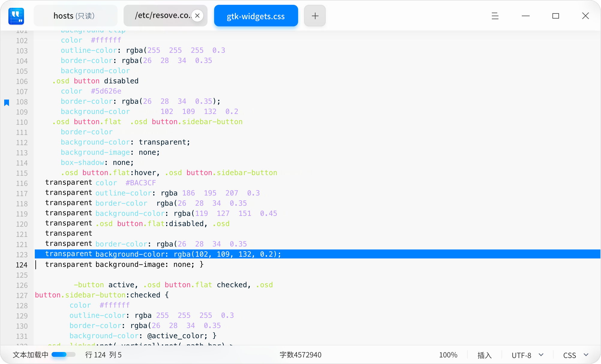Image resolution: width=601 pixels, height=364 pixels.
Task: Click 'background-color: transparent;' on line 112
Action: [125, 142]
